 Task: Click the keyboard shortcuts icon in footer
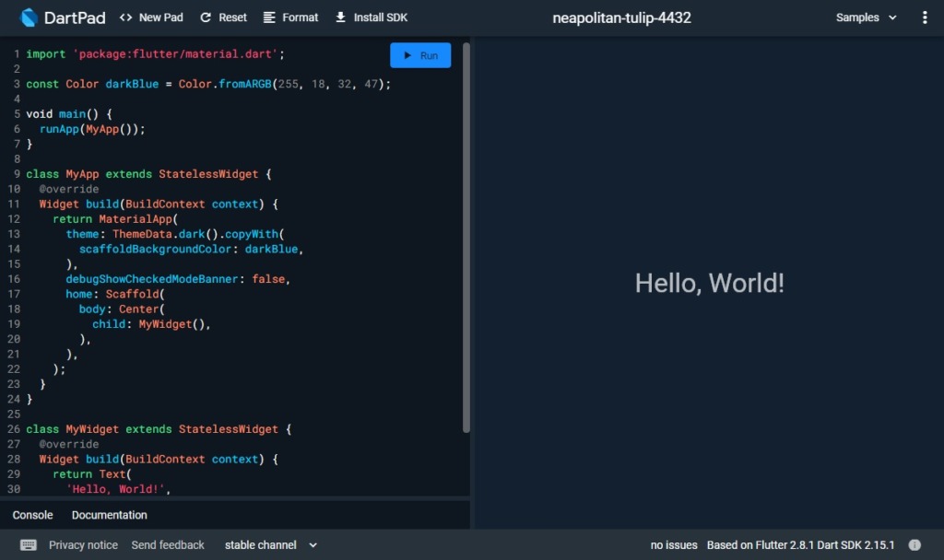click(x=29, y=545)
